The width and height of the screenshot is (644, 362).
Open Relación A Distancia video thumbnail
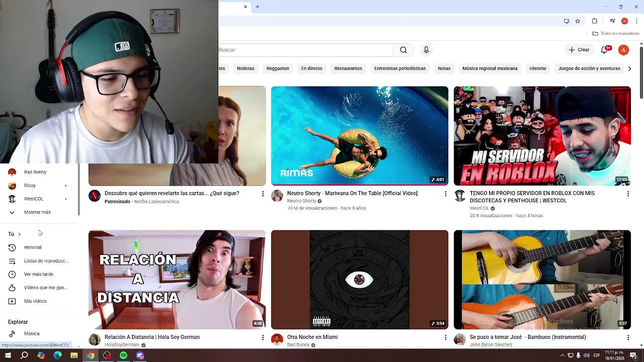coord(177,280)
